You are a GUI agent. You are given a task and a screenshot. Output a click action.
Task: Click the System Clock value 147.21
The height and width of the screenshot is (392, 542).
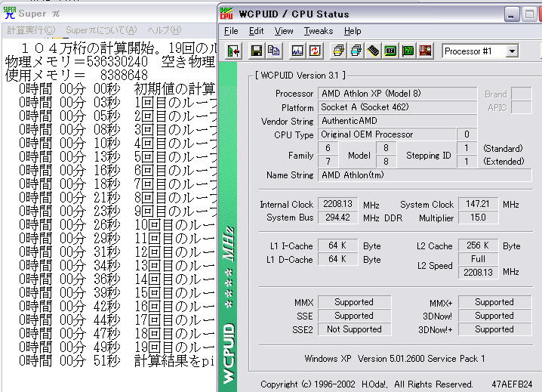[x=478, y=204]
